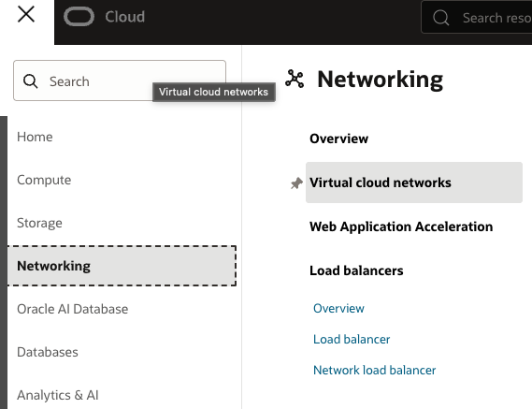
Task: Click the left menu's vertical scrollbar
Action: coord(4,262)
